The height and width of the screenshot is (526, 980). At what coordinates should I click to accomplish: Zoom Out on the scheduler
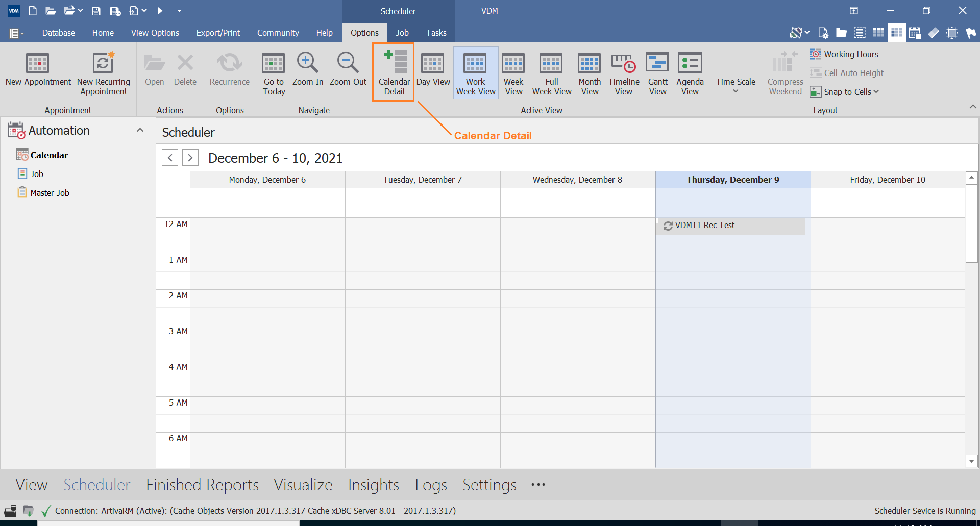pyautogui.click(x=348, y=70)
